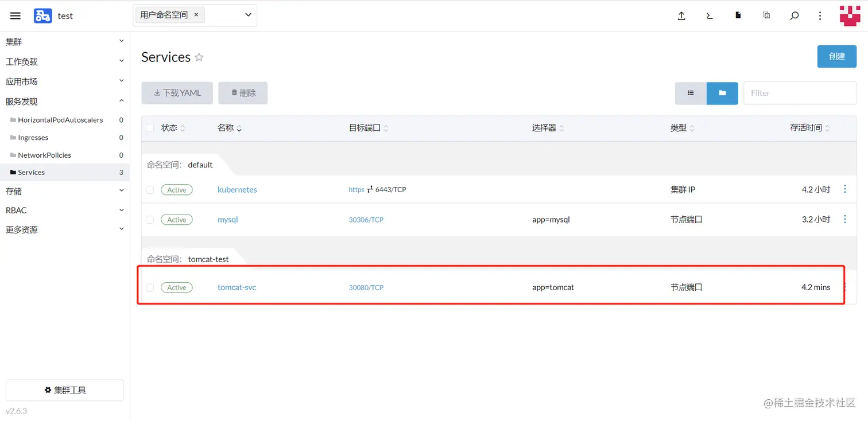Viewport: 868px width, 421px height.
Task: Check the tomcat-svc row checkbox
Action: 150,287
